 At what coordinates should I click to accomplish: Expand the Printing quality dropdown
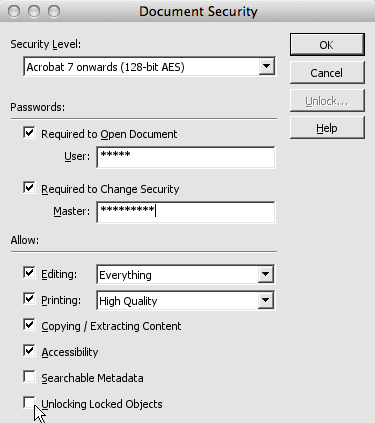[x=266, y=300]
